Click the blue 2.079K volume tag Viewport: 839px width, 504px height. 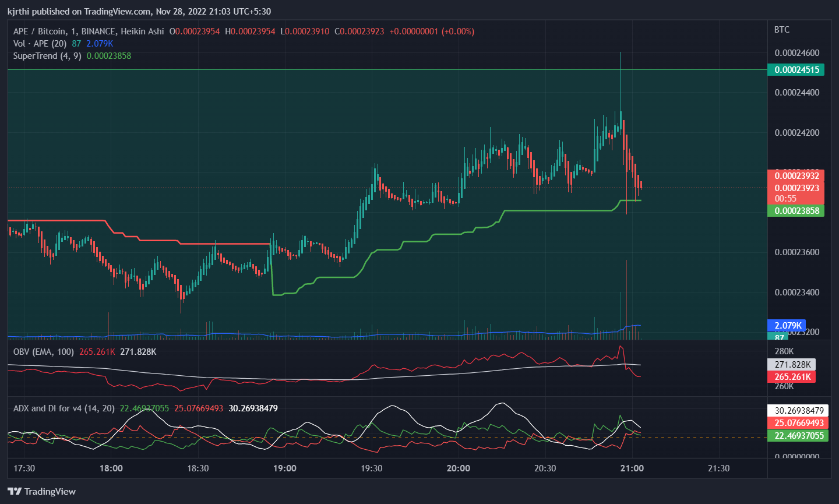tap(787, 326)
